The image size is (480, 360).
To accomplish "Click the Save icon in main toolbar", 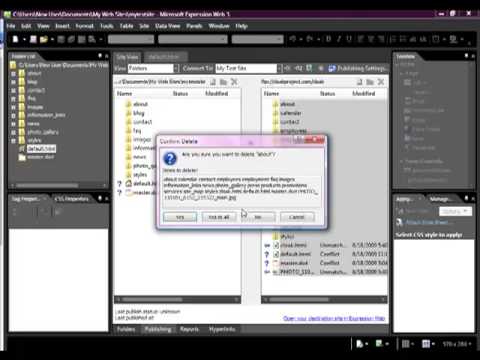I will click(x=33, y=39).
